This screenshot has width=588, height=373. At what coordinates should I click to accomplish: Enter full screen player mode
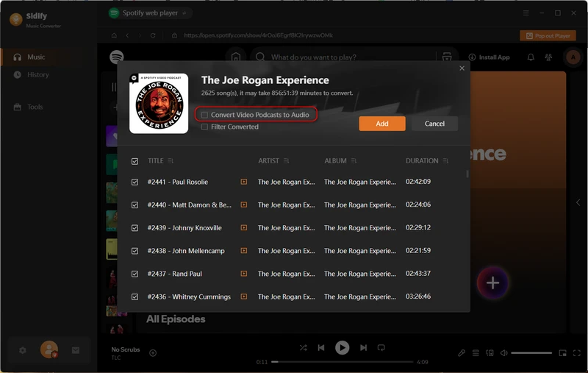click(577, 352)
